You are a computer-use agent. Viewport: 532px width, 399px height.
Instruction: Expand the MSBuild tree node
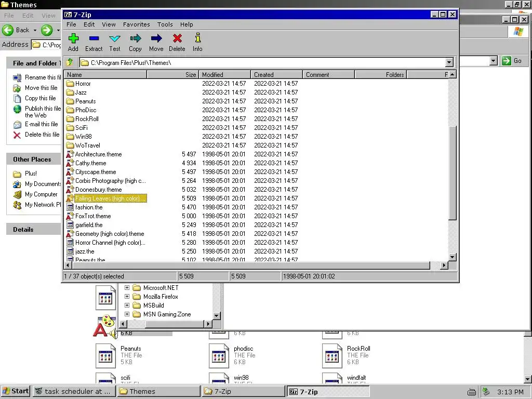pos(127,305)
